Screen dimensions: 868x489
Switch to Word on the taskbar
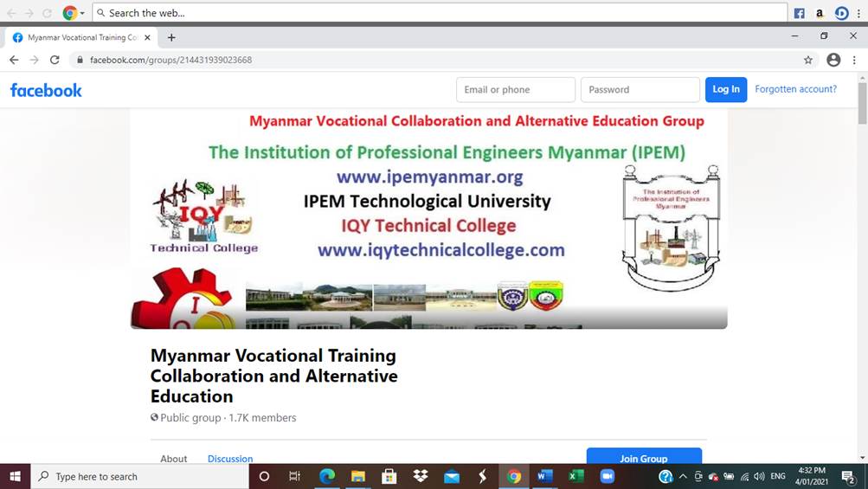point(544,476)
